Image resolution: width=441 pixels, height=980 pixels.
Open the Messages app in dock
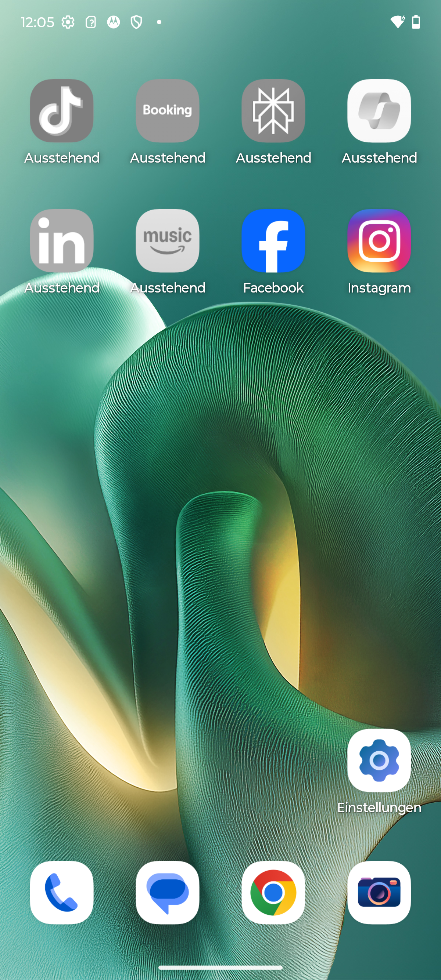168,893
